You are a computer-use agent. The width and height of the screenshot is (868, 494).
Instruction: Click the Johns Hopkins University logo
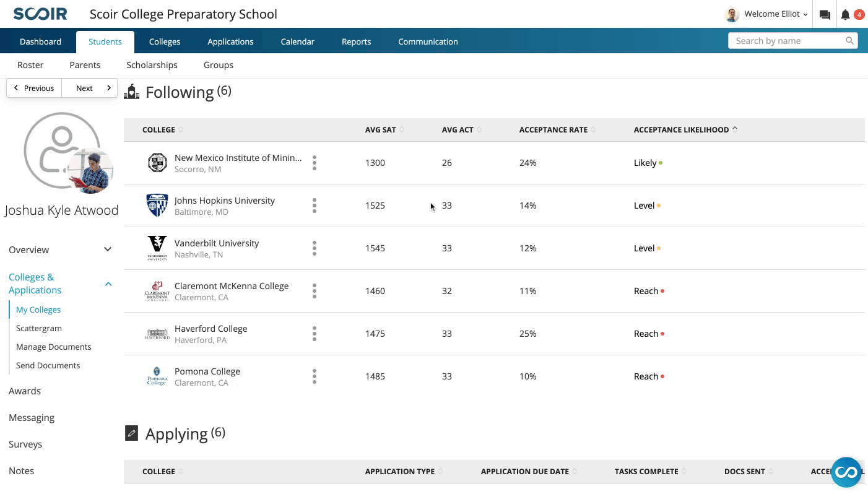(x=157, y=206)
